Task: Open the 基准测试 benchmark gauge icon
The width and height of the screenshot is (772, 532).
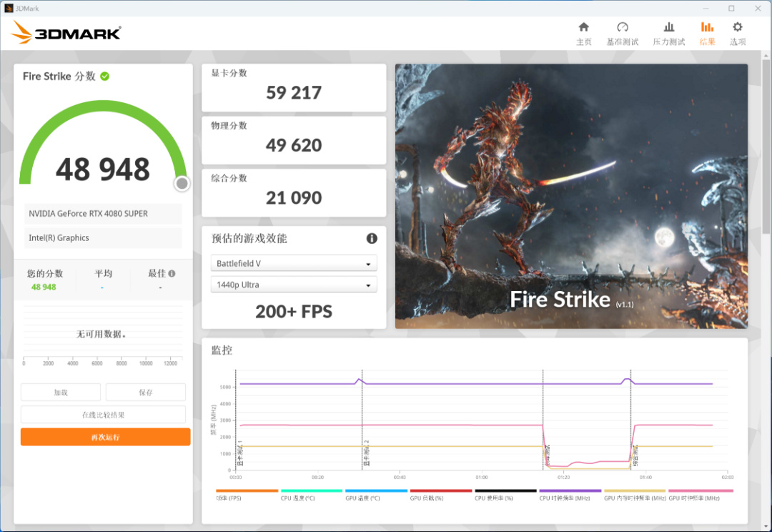Action: click(x=623, y=26)
